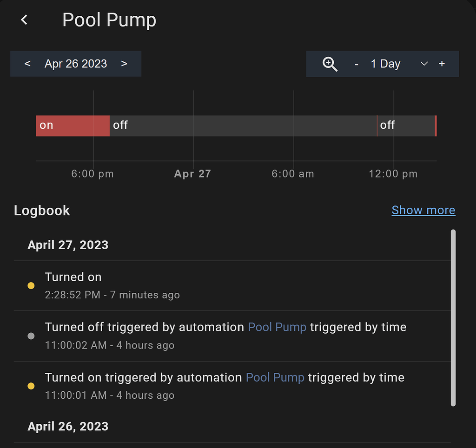Open the 1 Day duration dropdown
This screenshot has height=448, width=476.
coord(385,64)
